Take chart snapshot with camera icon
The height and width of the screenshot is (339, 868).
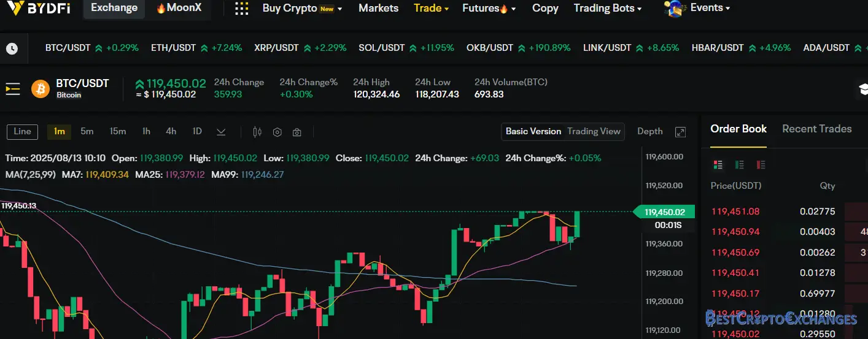pos(297,132)
